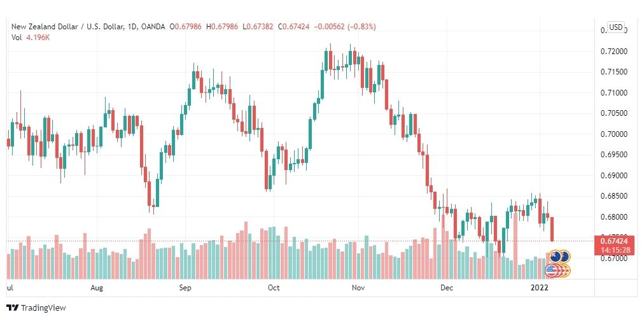The image size is (644, 319).
Task: Click the OANDA data source label
Action: point(153,27)
